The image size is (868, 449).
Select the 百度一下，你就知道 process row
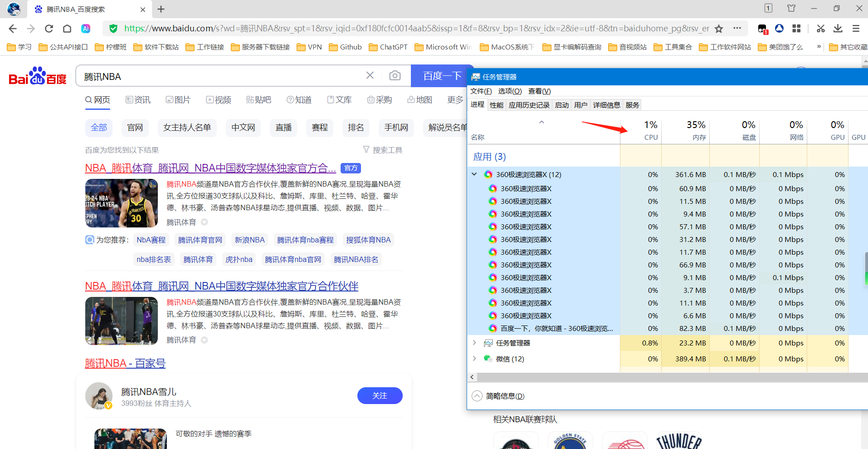click(667, 328)
